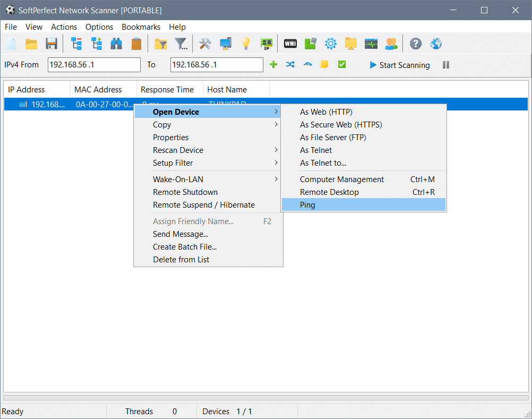
Task: Click the funnel filter options icon
Action: pyautogui.click(x=181, y=44)
